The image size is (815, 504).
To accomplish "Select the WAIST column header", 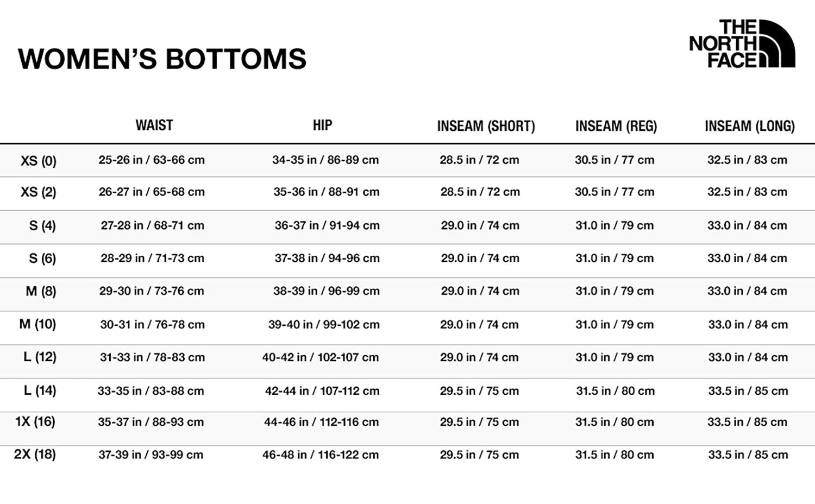I will [154, 125].
